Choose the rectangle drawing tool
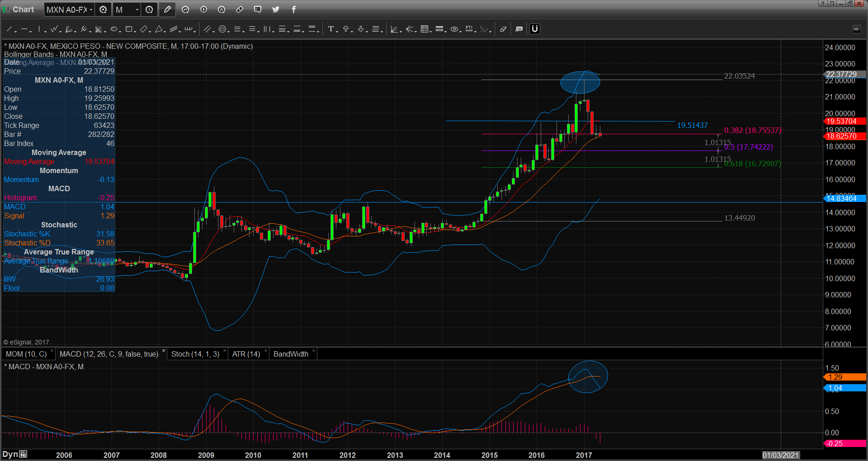Image resolution: width=868 pixels, height=461 pixels. tap(129, 29)
